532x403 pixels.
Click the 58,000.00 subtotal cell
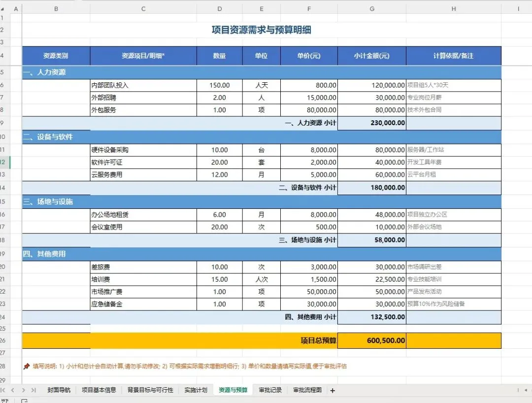coord(372,240)
